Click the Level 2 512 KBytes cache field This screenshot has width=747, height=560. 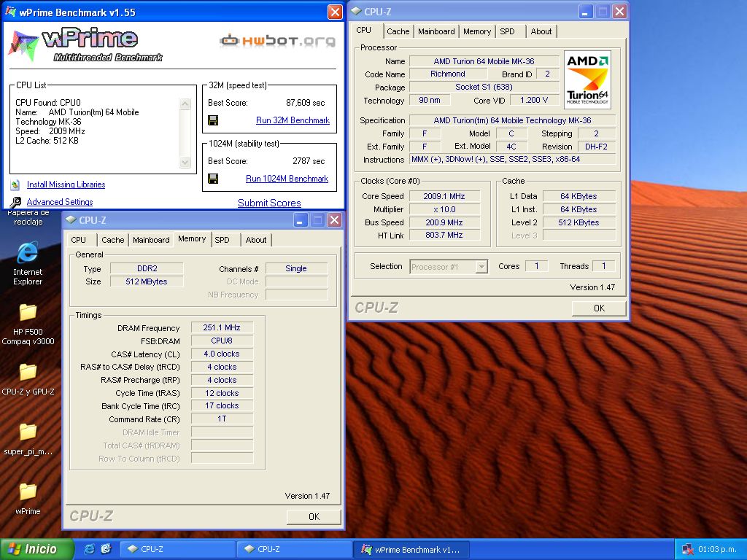(x=578, y=222)
